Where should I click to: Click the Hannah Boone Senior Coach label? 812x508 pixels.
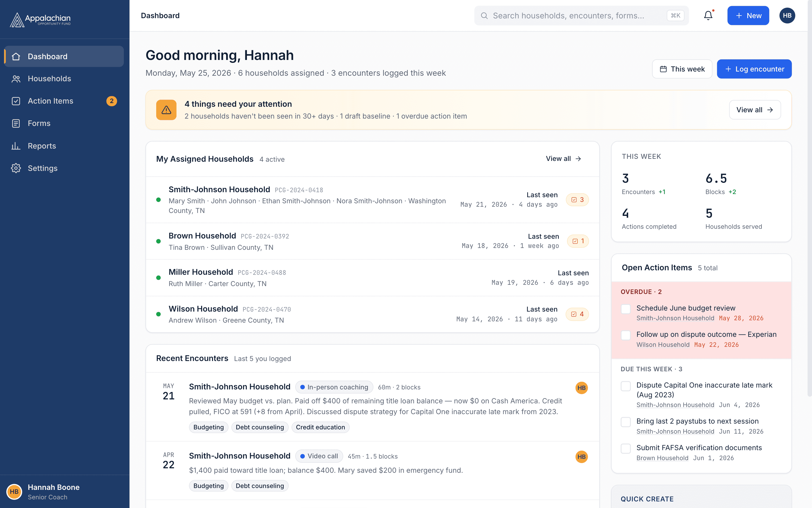(x=54, y=492)
